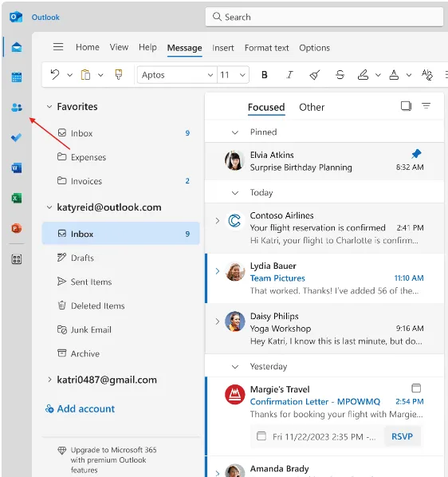Image resolution: width=448 pixels, height=477 pixels.
Task: Open the People contacts icon
Action: [x=17, y=107]
